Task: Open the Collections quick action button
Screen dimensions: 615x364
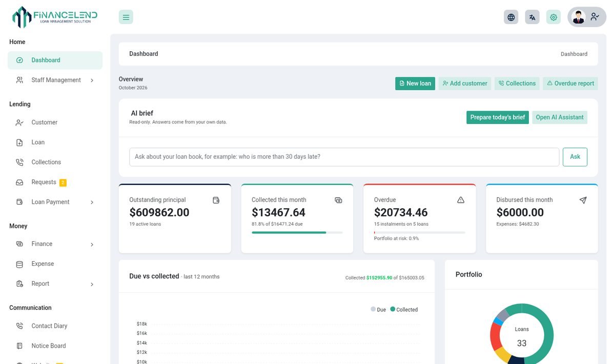Action: 517,83
